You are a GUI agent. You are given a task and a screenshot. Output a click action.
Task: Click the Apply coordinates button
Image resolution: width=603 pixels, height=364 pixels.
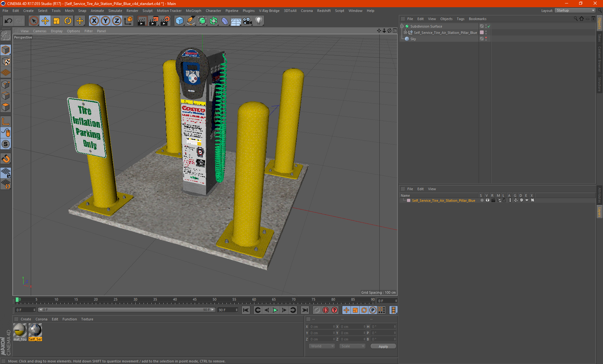(383, 346)
